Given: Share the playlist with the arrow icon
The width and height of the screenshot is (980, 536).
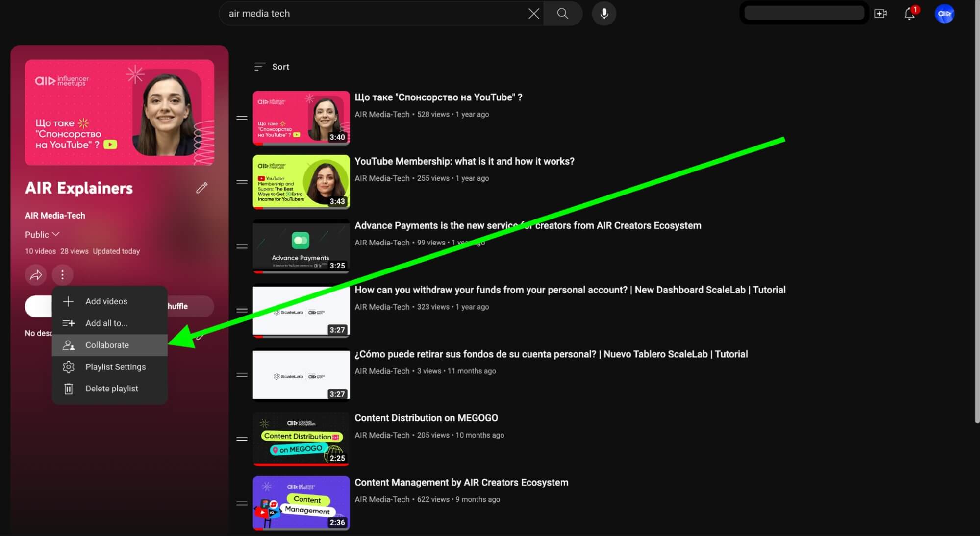Looking at the screenshot, I should [x=36, y=275].
